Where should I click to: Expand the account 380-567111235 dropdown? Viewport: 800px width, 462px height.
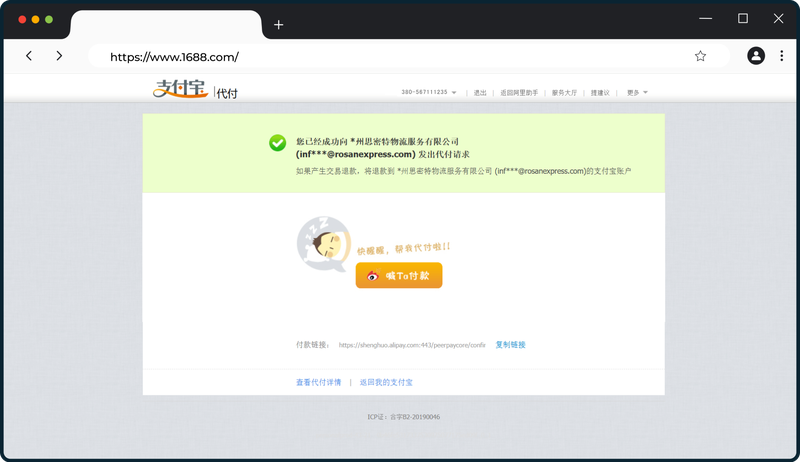(x=429, y=92)
